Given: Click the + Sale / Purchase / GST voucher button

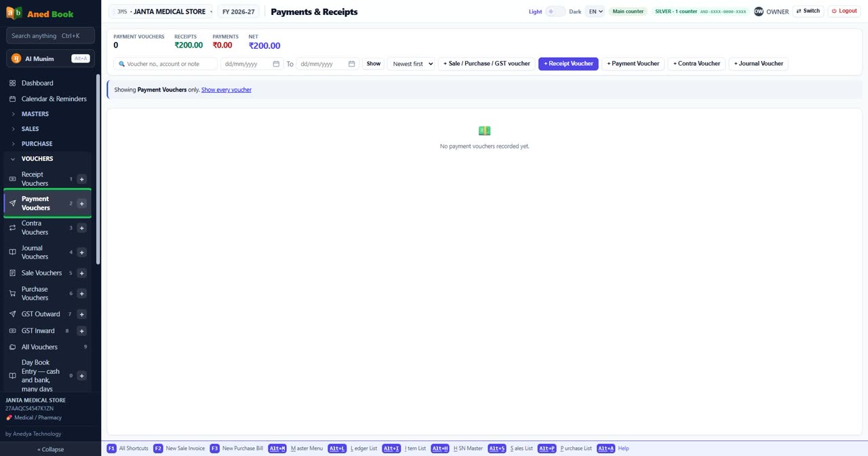Looking at the screenshot, I should click(487, 64).
